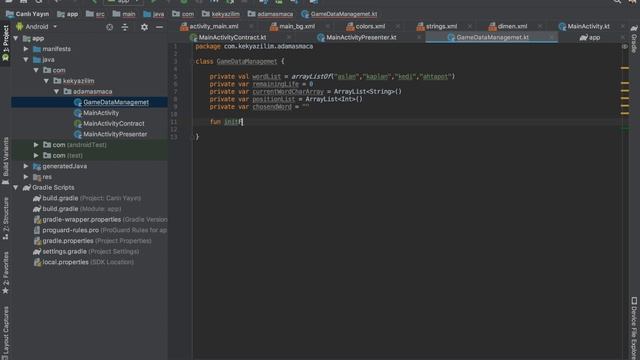The image size is (640, 360).
Task: Click the collapse all icon in Project panel
Action: click(x=125, y=27)
